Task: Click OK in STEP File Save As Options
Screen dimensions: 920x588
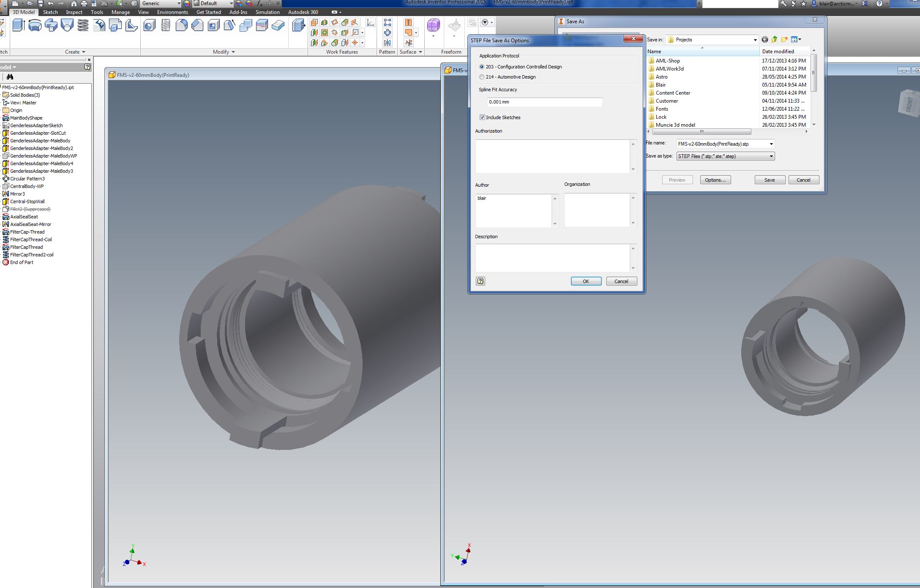Action: tap(586, 281)
